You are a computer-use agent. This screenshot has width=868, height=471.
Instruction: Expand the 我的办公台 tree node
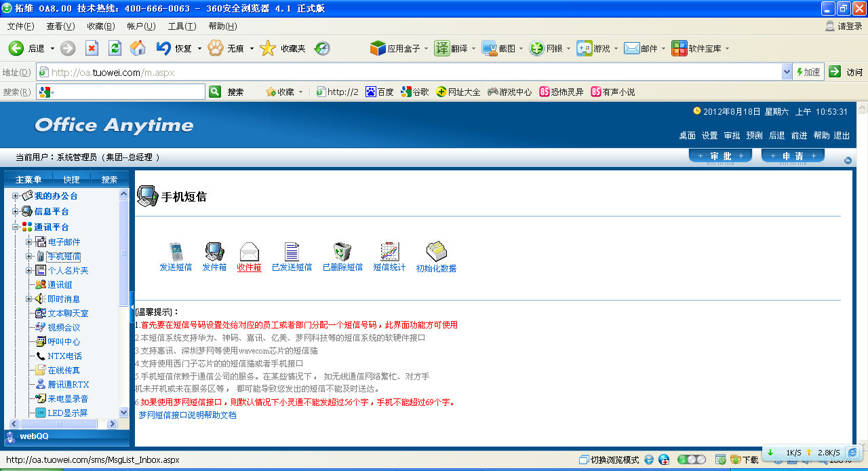[15, 196]
